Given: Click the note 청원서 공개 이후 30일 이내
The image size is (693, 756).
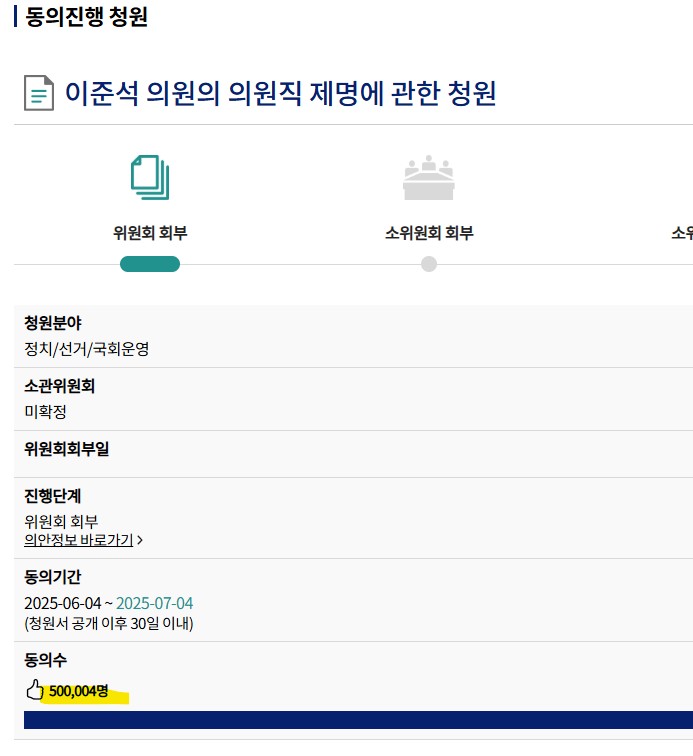Looking at the screenshot, I should [x=108, y=623].
